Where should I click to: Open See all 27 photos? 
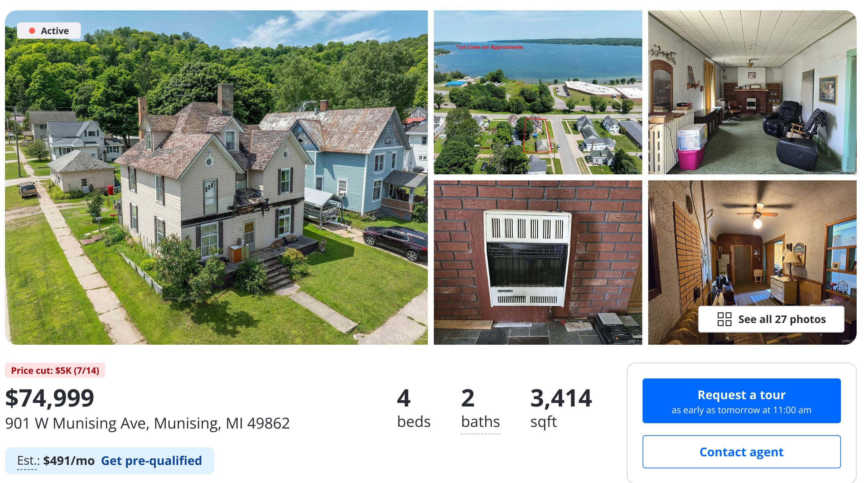pyautogui.click(x=771, y=319)
